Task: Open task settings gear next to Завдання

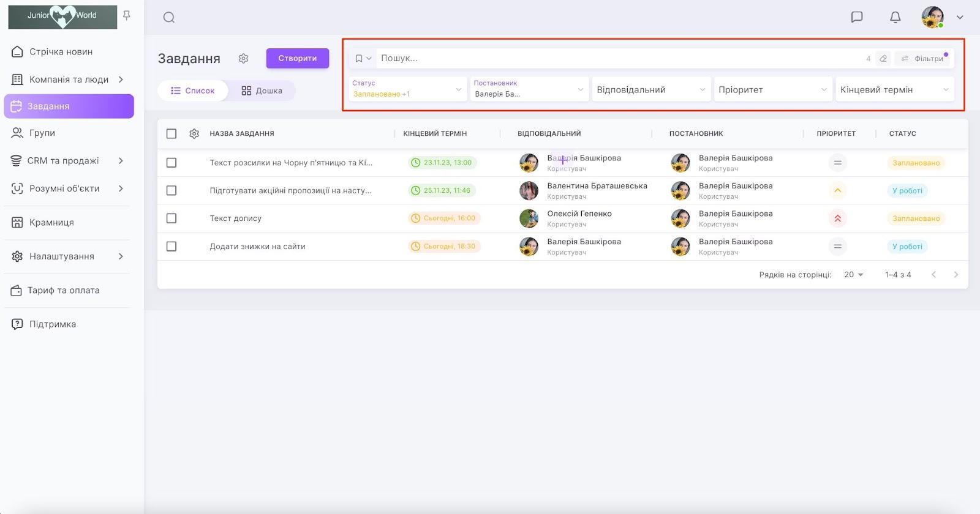Action: click(243, 58)
